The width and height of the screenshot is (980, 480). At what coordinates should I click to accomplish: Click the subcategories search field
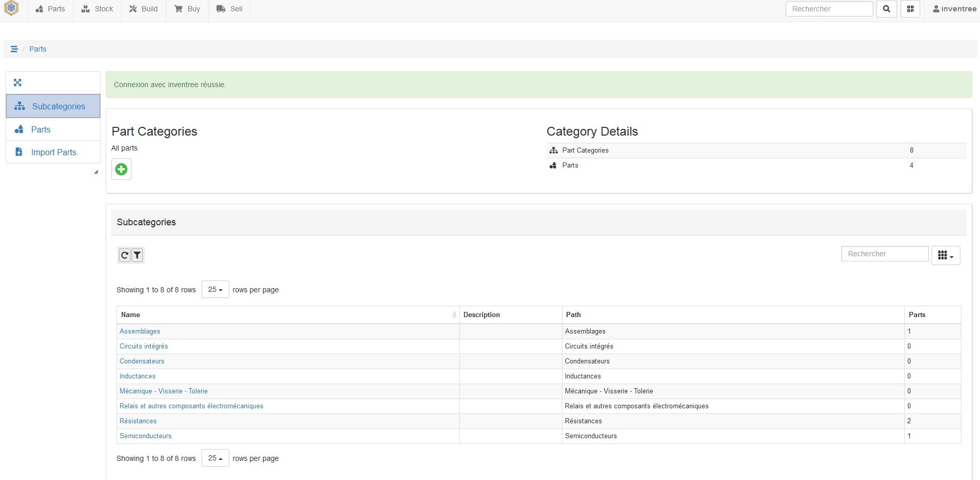tap(885, 254)
